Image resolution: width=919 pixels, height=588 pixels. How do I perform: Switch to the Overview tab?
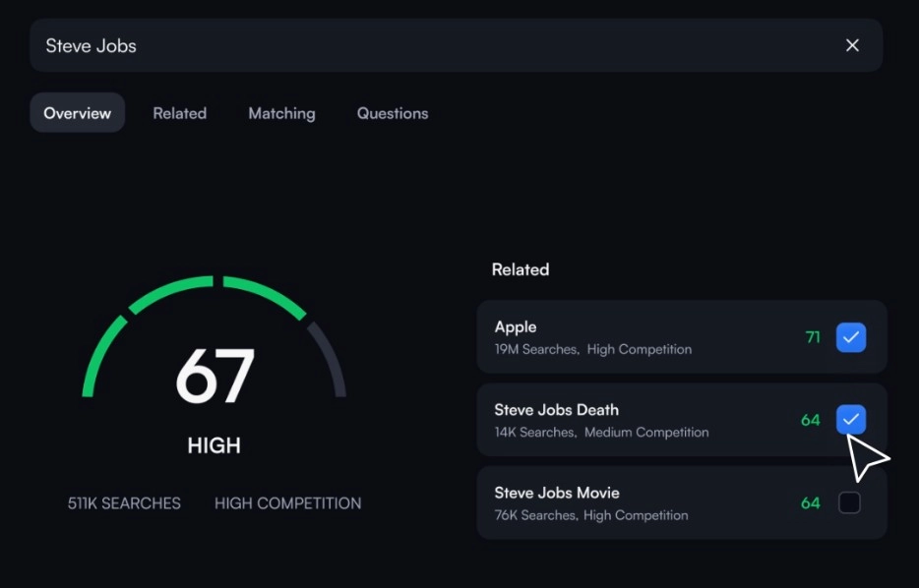[77, 113]
